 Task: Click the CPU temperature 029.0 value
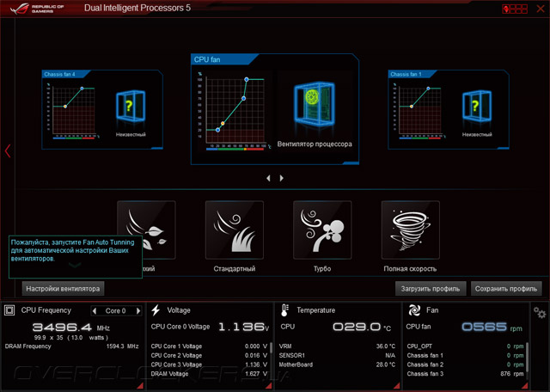tap(362, 327)
